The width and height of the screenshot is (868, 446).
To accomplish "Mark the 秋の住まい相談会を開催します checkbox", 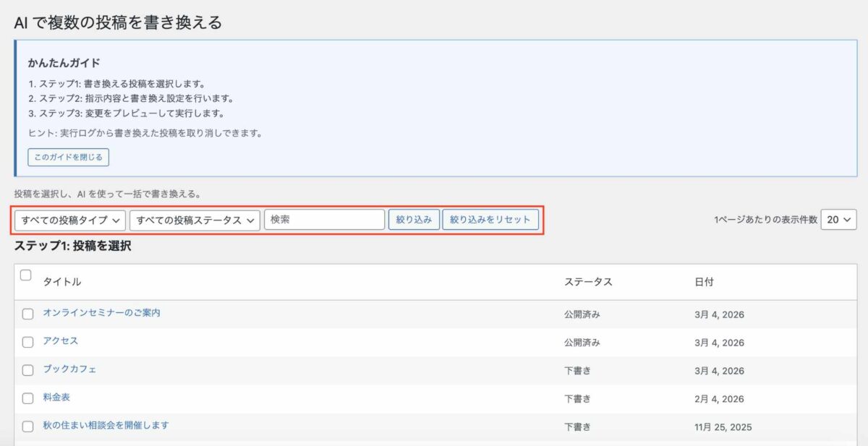I will (27, 426).
